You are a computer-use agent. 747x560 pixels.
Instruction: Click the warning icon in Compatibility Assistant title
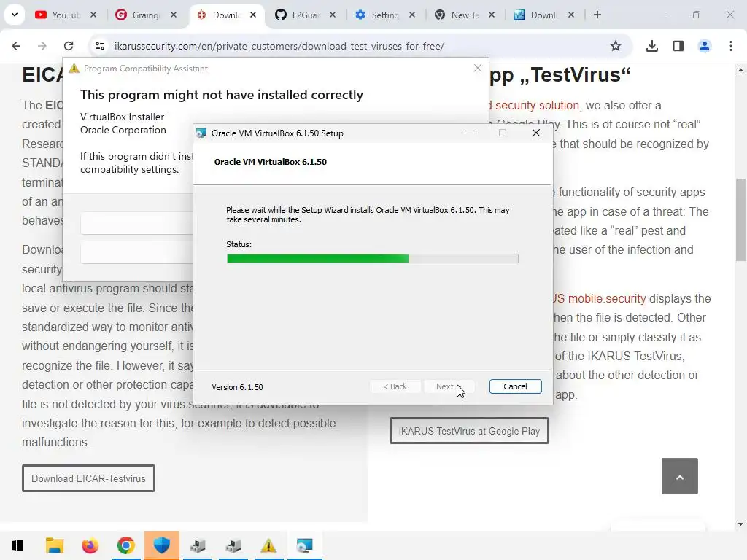[74, 68]
